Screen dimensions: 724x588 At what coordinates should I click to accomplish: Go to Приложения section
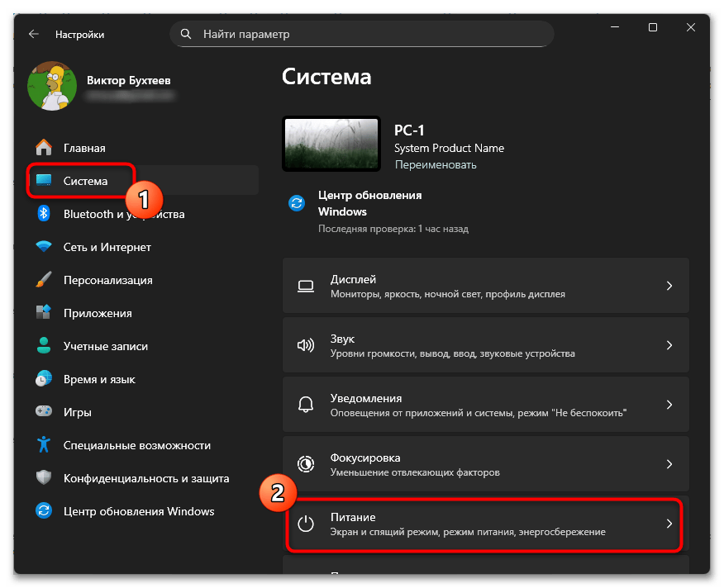[x=143, y=313]
